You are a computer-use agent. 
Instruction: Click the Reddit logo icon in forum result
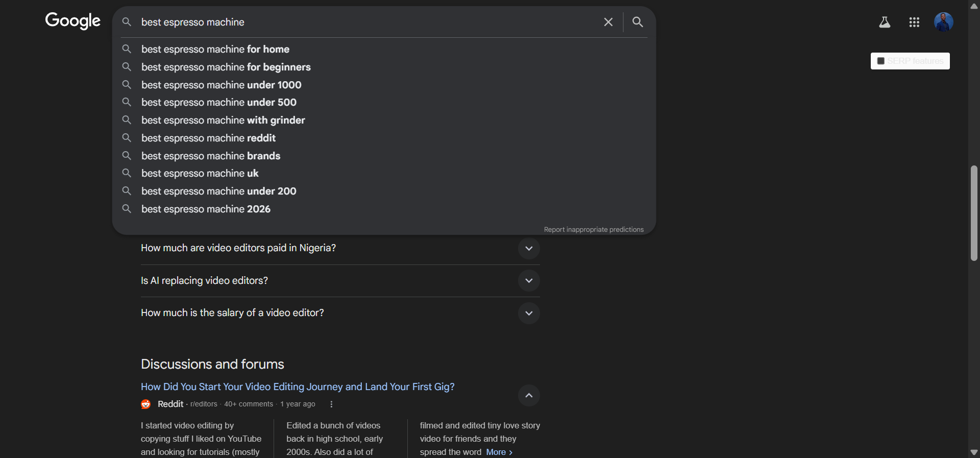pyautogui.click(x=146, y=404)
